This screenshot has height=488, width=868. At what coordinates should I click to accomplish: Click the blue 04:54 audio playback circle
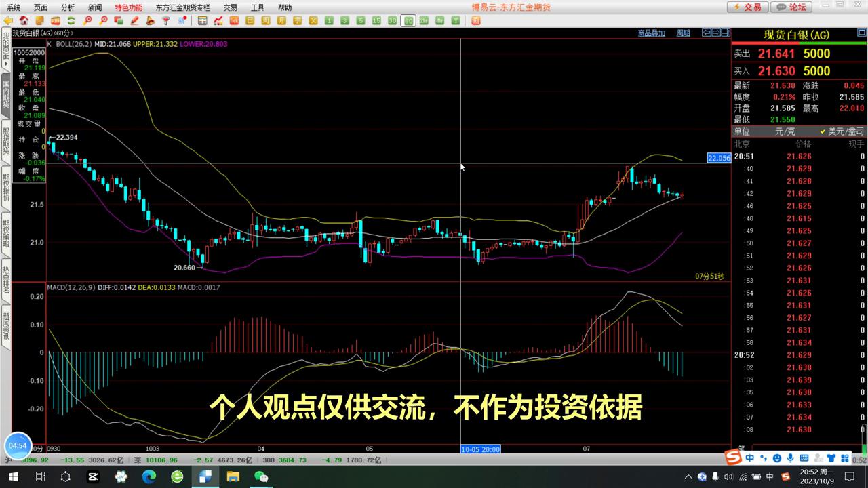point(18,445)
